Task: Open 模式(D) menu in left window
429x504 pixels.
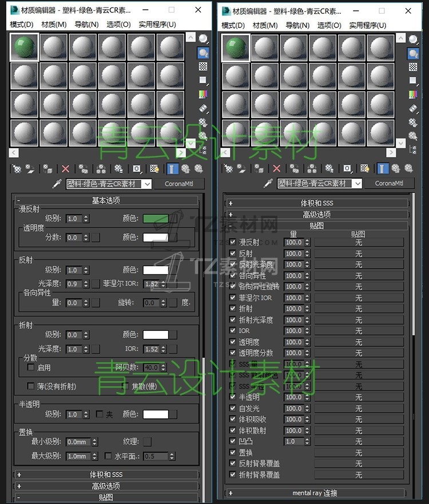Action: coord(22,25)
